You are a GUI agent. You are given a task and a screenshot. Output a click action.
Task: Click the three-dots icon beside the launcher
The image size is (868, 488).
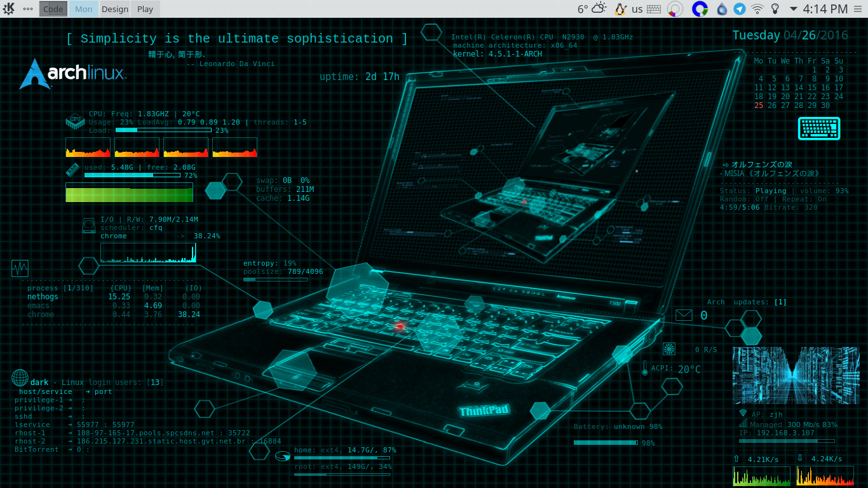28,9
